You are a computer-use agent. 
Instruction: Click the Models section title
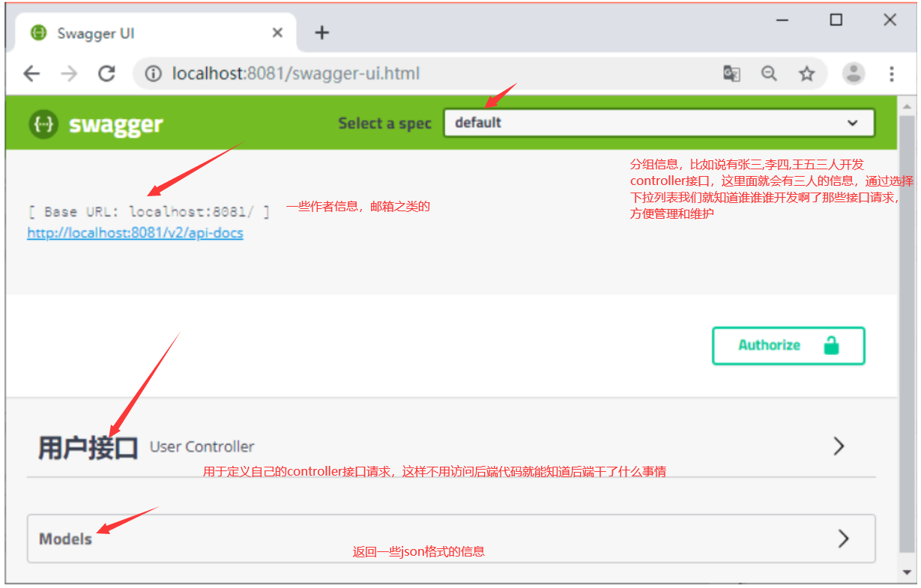66,539
